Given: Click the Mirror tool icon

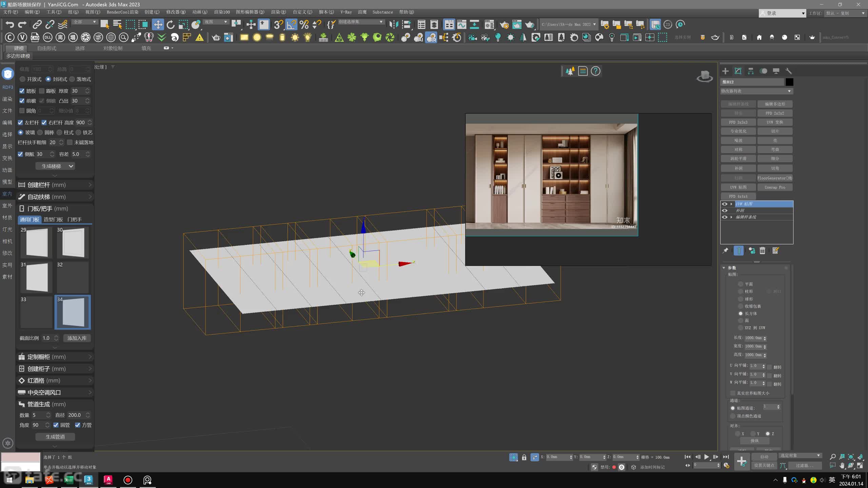Looking at the screenshot, I should pyautogui.click(x=394, y=24).
